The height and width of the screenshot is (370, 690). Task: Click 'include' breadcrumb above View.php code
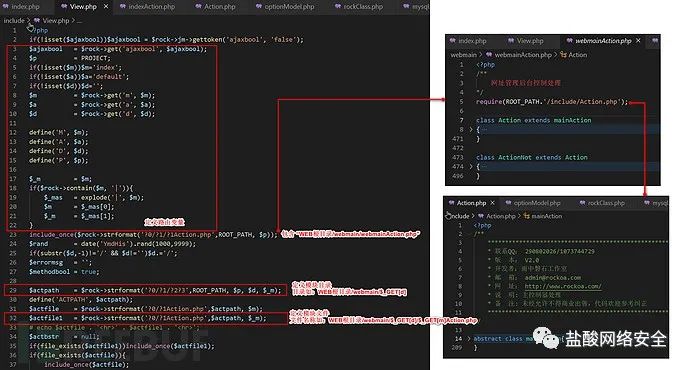click(x=14, y=20)
